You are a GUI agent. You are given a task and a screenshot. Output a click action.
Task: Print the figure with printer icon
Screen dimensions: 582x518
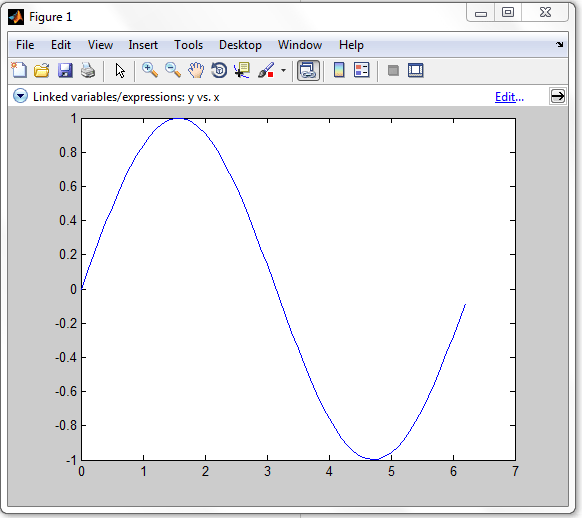click(88, 70)
